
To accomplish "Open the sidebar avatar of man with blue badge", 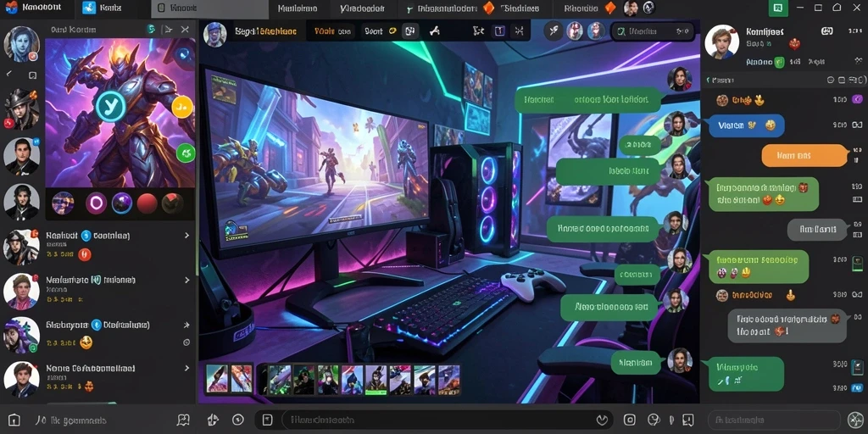I will [x=21, y=156].
